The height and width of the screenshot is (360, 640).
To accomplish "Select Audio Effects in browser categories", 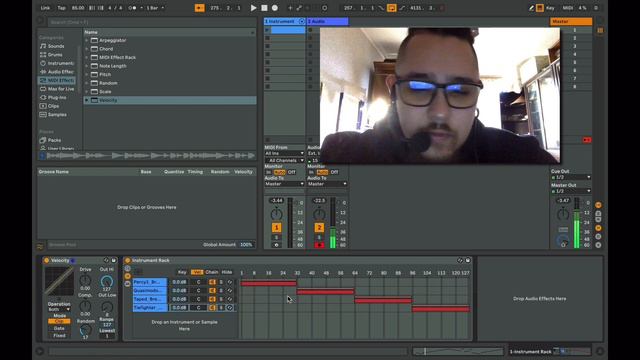I will 57,72.
